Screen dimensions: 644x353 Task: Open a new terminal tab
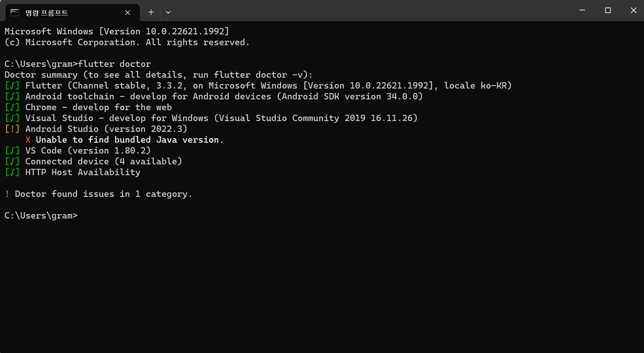(x=151, y=12)
